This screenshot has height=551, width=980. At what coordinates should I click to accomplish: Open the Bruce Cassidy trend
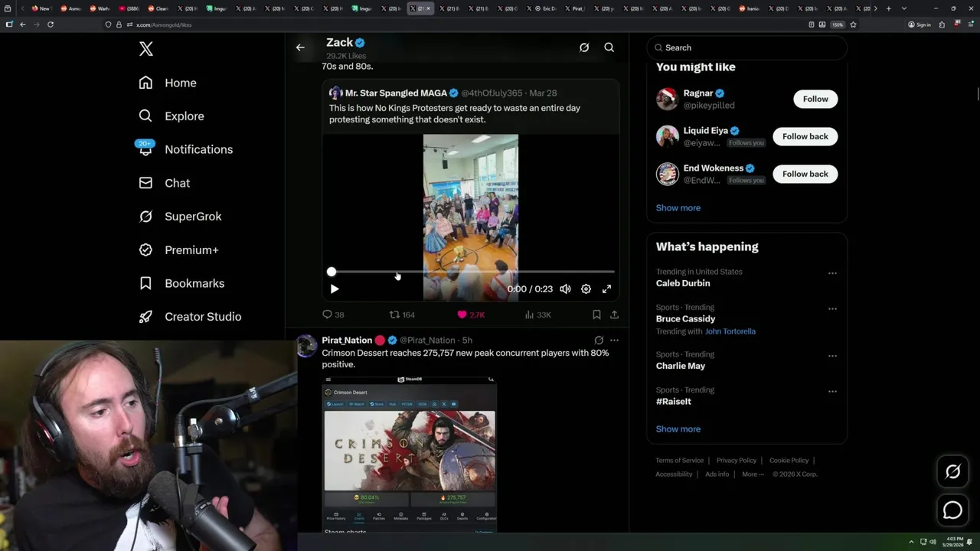(685, 319)
